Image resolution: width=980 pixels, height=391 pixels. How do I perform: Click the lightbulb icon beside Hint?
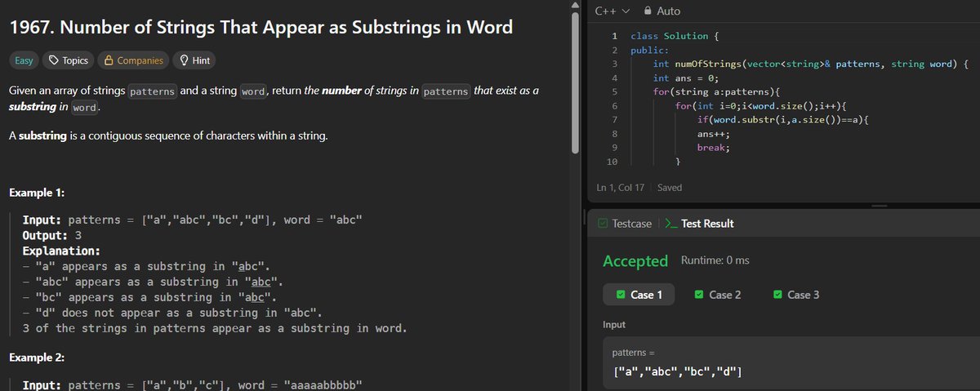[184, 60]
